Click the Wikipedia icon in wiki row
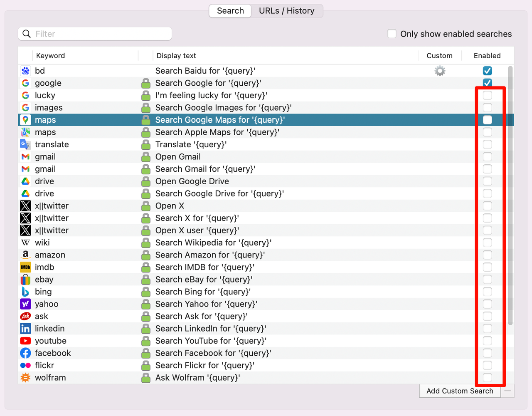 (25, 243)
